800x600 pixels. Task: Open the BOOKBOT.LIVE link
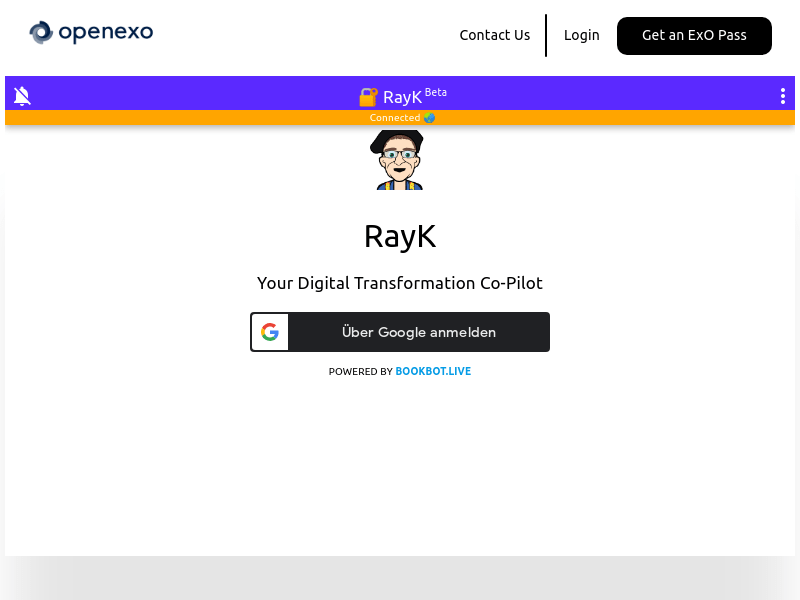[x=433, y=371]
